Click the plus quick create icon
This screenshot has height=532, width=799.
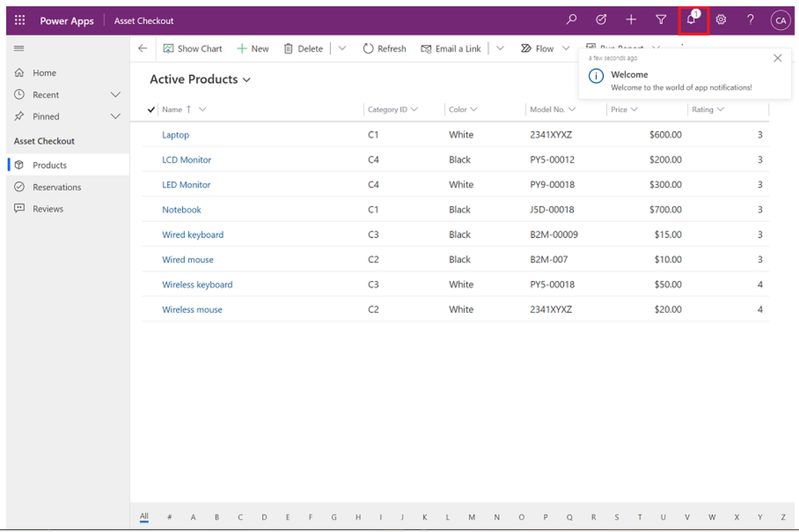pyautogui.click(x=631, y=20)
